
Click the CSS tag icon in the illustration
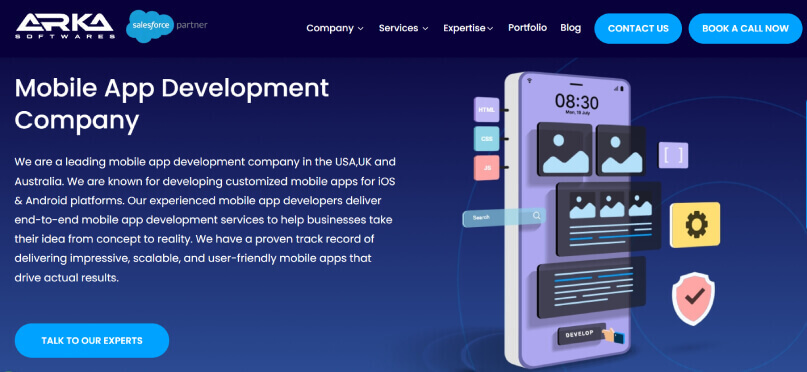point(486,138)
